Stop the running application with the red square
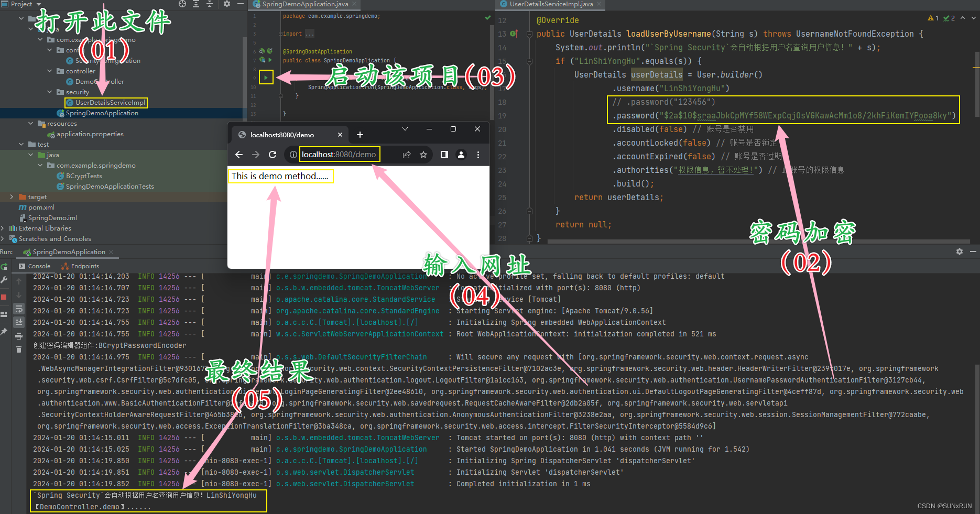Image resolution: width=980 pixels, height=514 pixels. pos(5,296)
